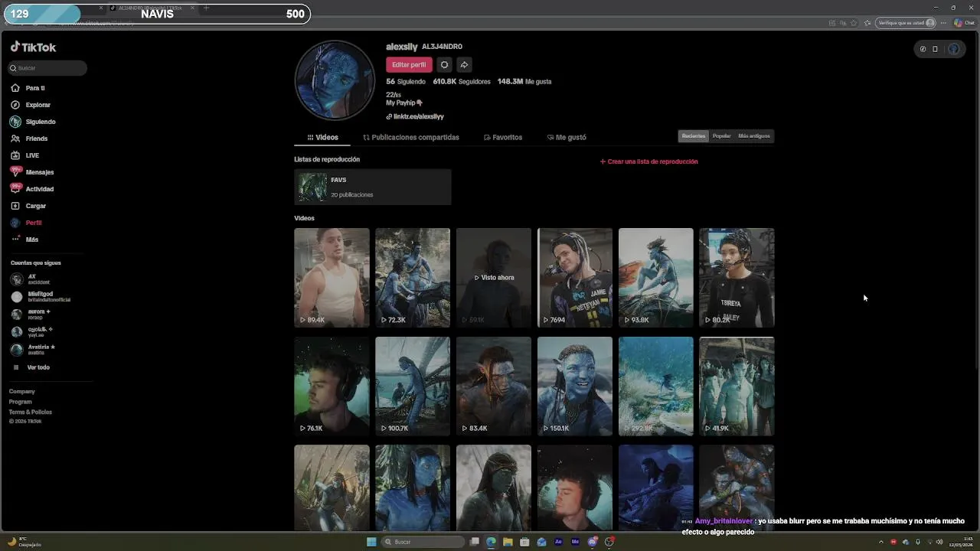Open the system volume icon
This screenshot has width=980, height=551.
click(939, 542)
